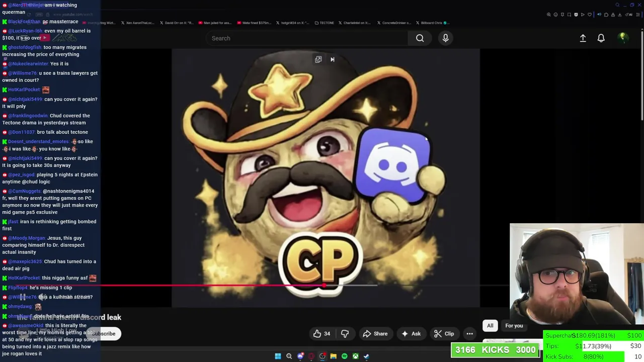Open the 'ConcreteDrinker o...' bookmark
The height and width of the screenshot is (362, 644).
[394, 23]
